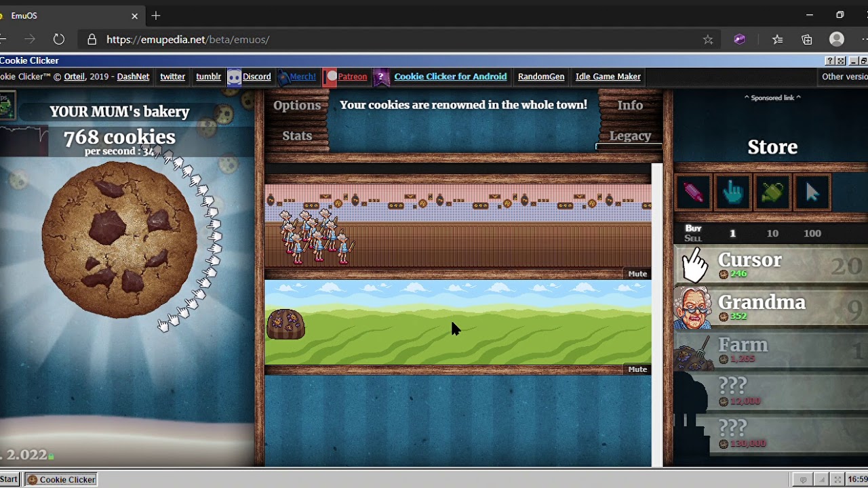
Task: Purchase a Farm building
Action: click(771, 350)
